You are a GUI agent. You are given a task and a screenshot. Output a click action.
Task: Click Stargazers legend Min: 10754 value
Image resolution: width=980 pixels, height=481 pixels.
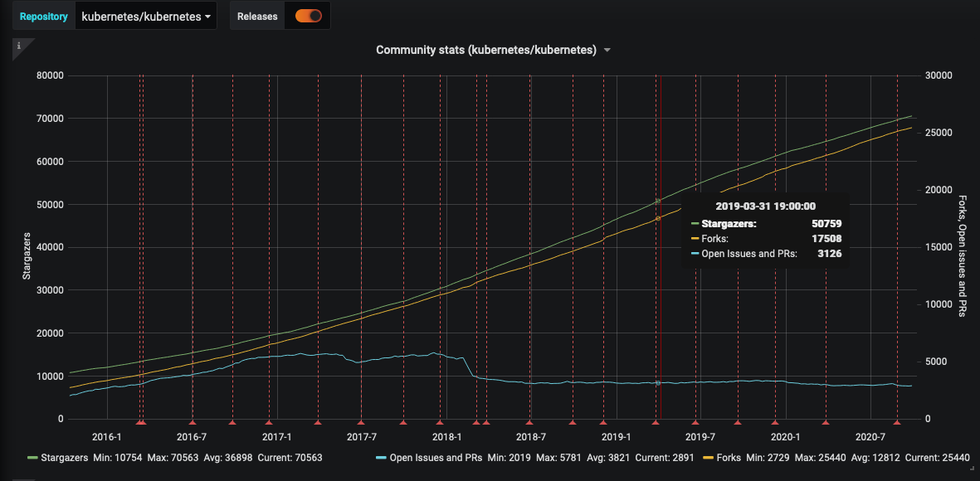tap(118, 457)
